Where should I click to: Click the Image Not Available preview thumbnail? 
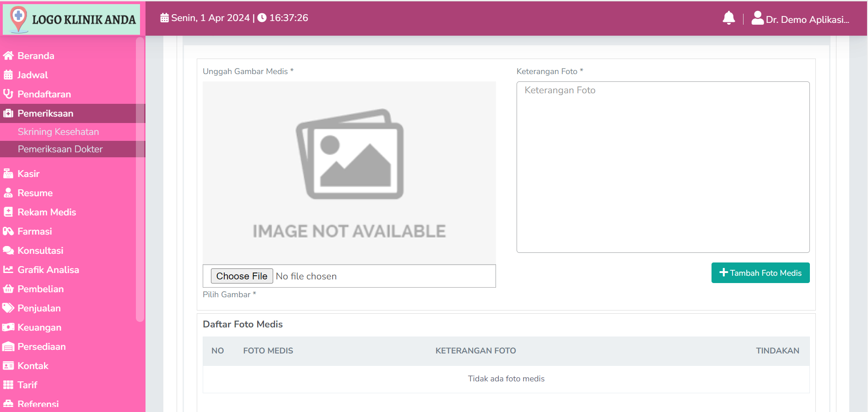pyautogui.click(x=349, y=172)
